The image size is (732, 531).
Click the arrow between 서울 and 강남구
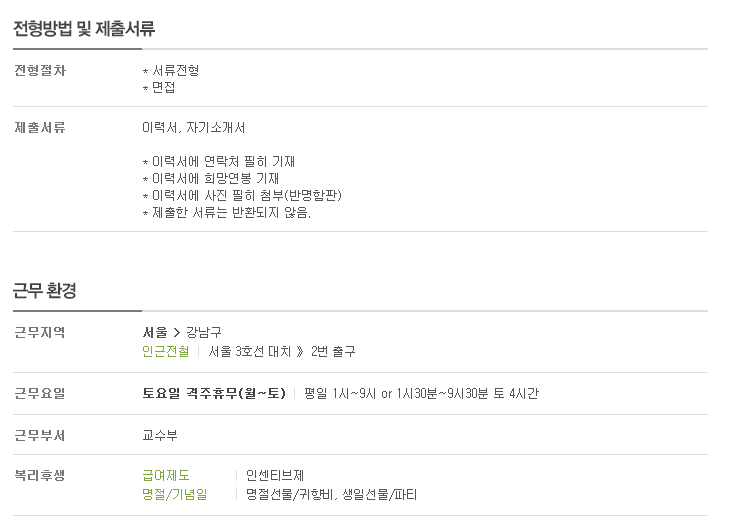coord(176,333)
